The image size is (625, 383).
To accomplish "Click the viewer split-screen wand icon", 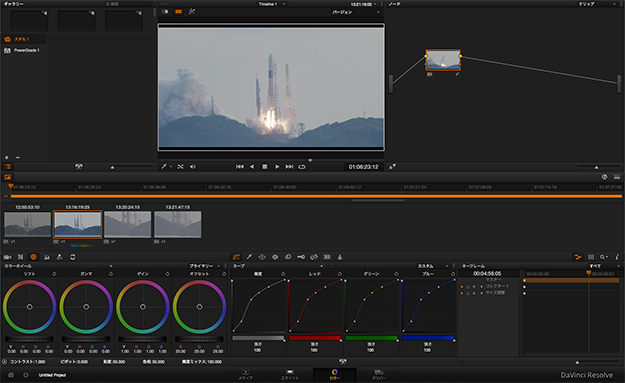I will tap(192, 12).
